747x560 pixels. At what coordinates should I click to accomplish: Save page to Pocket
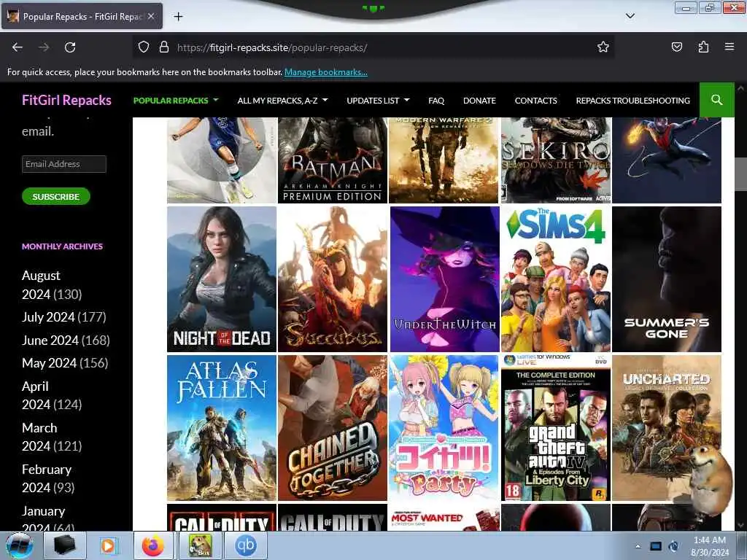coord(676,47)
